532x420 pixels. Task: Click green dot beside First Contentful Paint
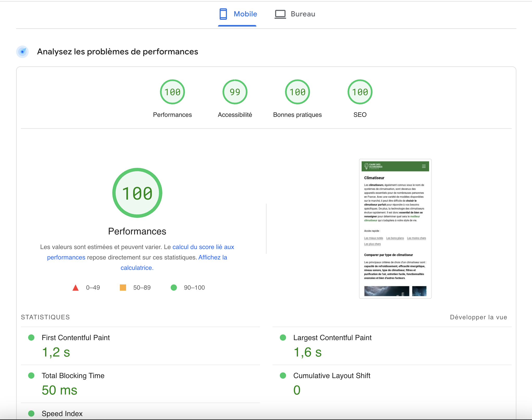31,338
